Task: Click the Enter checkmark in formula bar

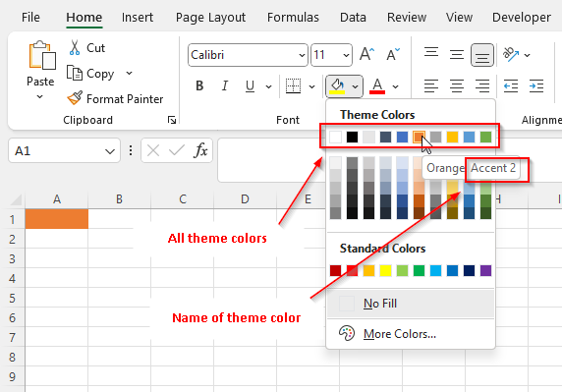Action: click(x=176, y=150)
